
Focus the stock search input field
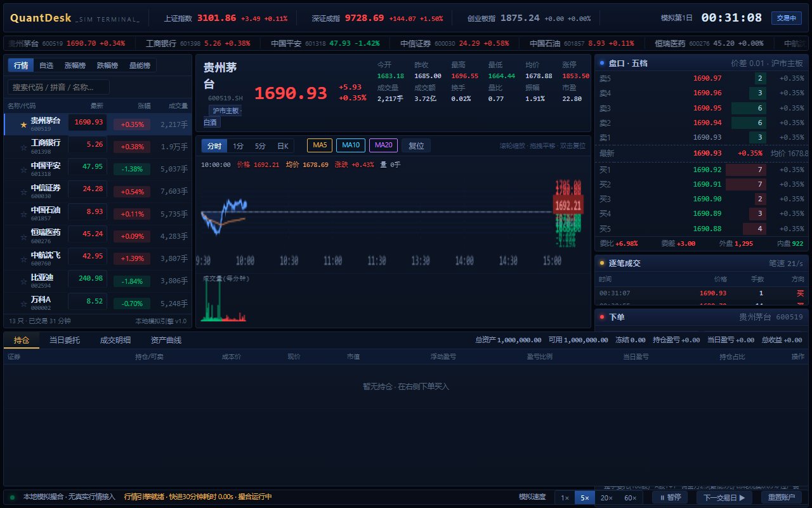tap(58, 87)
